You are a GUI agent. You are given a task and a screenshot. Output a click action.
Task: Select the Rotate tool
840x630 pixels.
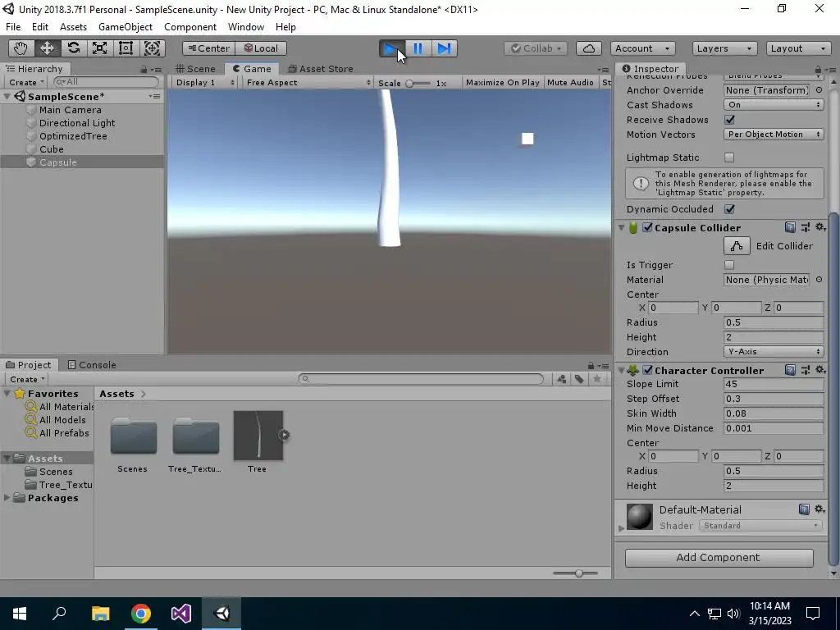pyautogui.click(x=73, y=48)
